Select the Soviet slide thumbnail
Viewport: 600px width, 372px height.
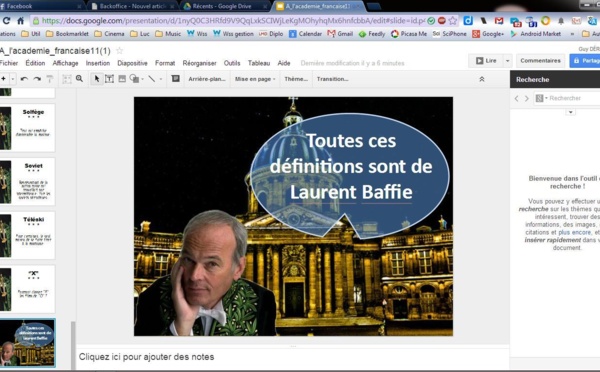28,181
